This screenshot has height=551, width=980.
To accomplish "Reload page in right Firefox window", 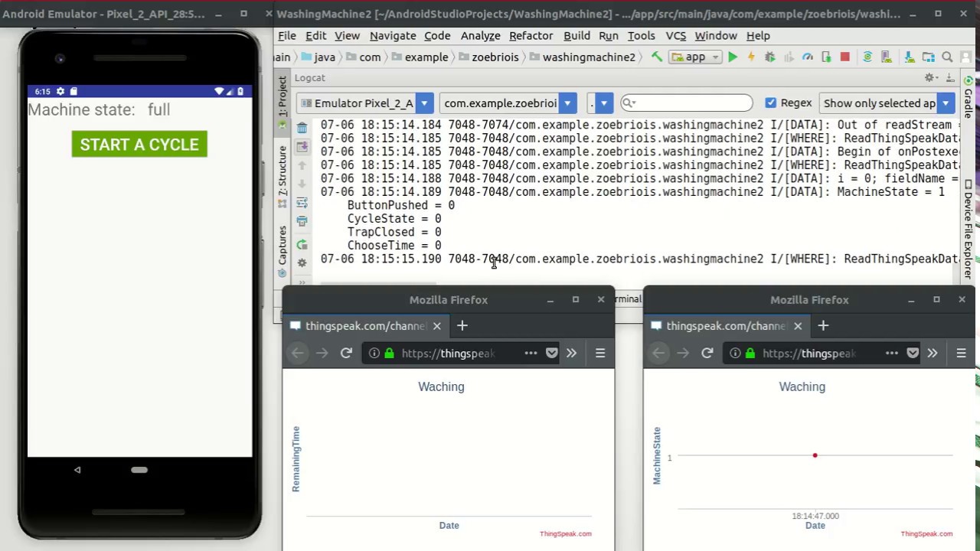I will click(707, 353).
